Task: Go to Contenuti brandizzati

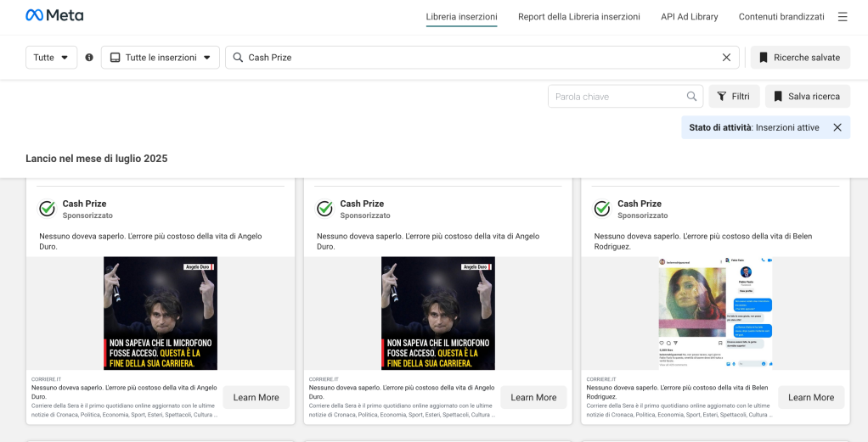Action: tap(781, 17)
